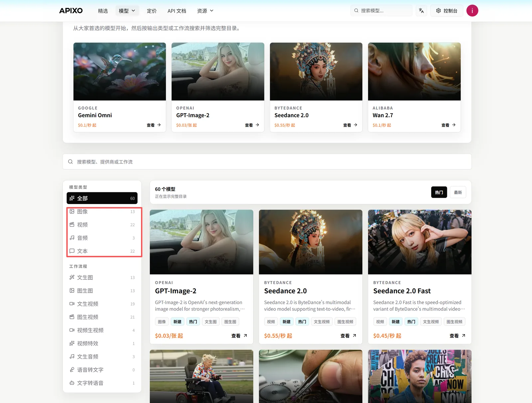The height and width of the screenshot is (403, 532).
Task: Click the GPT-Image-2 title in list
Action: (x=176, y=291)
